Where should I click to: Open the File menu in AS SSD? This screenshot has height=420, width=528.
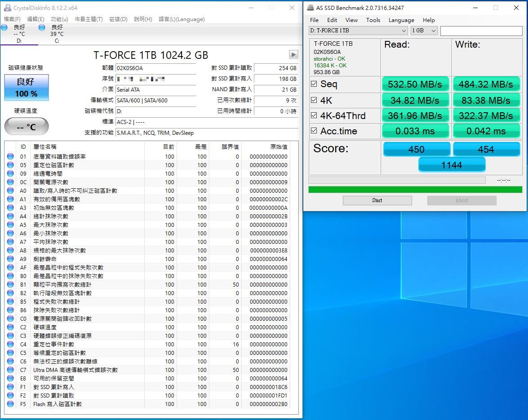[314, 20]
